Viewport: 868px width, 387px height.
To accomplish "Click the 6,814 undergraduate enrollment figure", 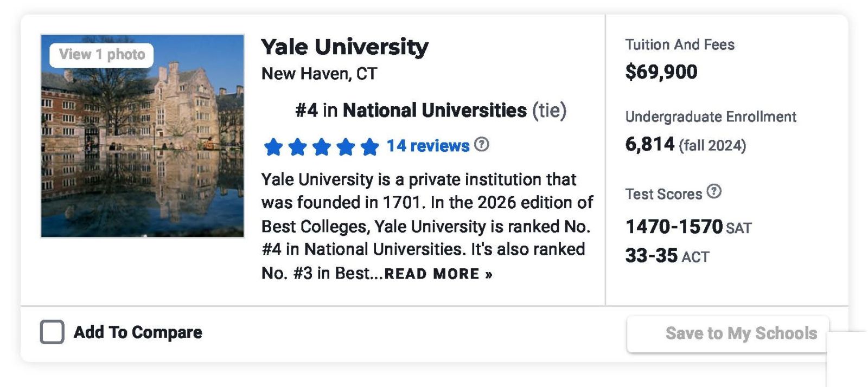I will [x=650, y=144].
